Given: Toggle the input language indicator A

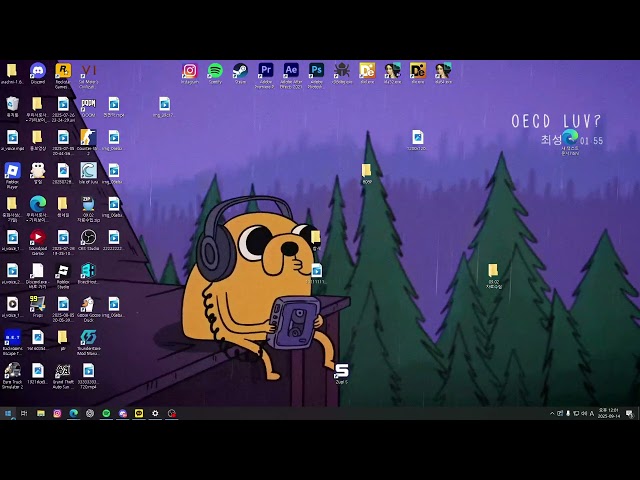Looking at the screenshot, I should 592,413.
